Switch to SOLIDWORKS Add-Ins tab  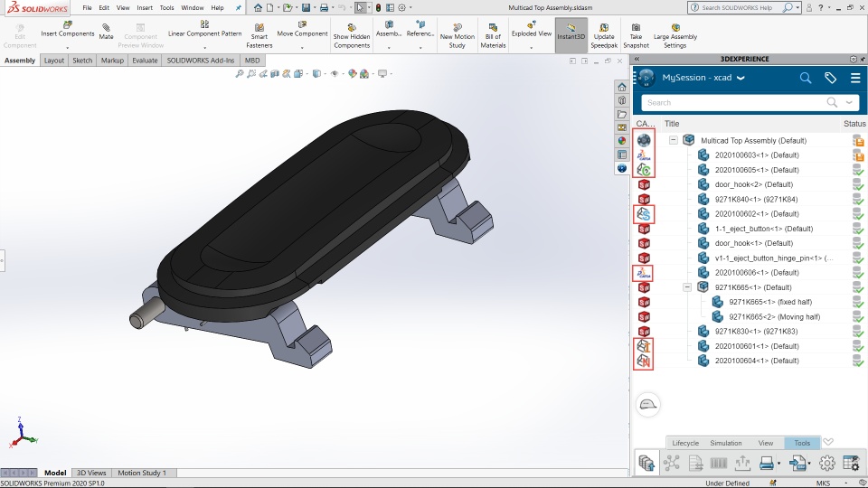point(201,61)
